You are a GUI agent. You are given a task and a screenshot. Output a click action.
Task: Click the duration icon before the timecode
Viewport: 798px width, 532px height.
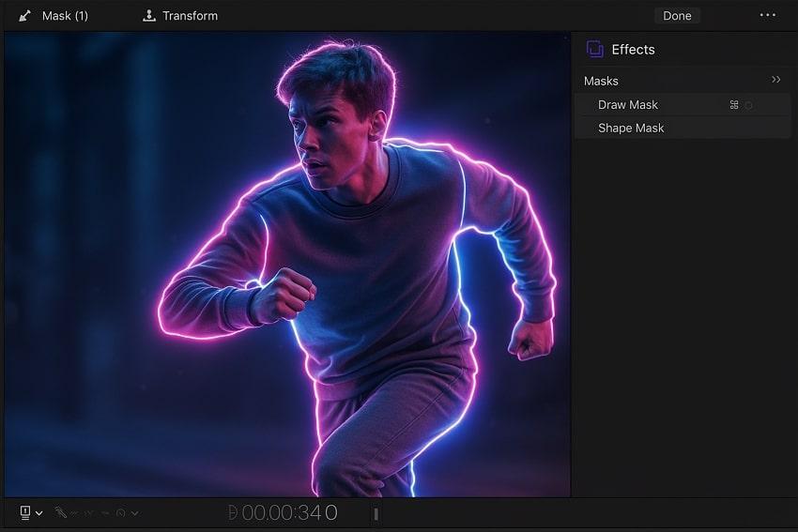(233, 512)
